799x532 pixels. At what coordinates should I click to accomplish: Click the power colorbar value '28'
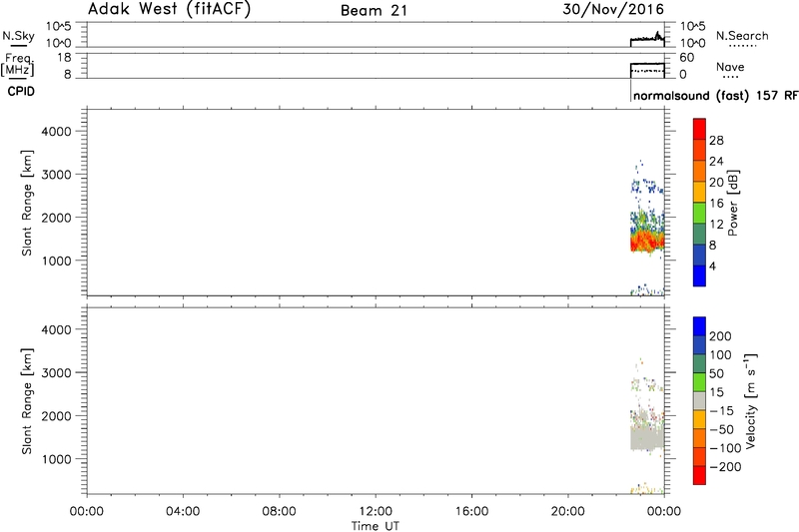click(x=716, y=141)
